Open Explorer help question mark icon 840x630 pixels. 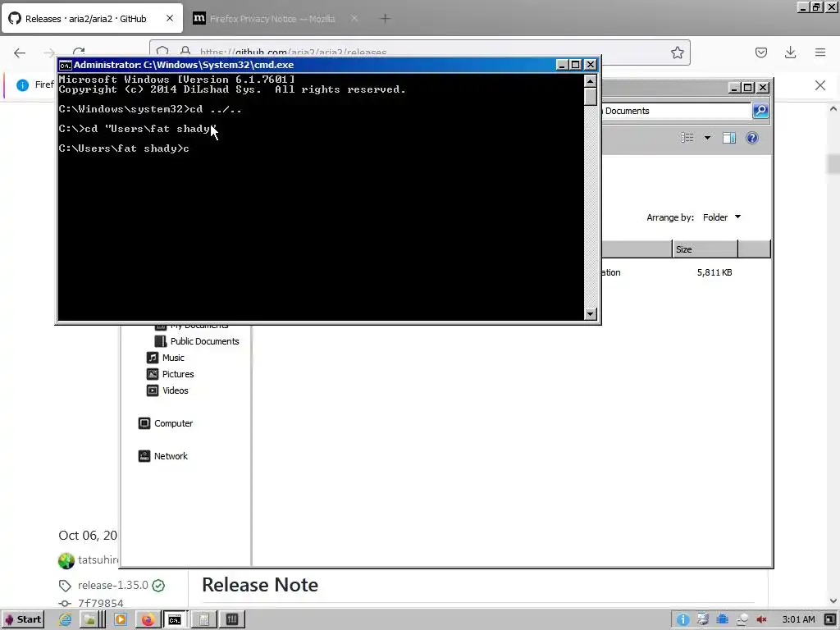pyautogui.click(x=752, y=138)
